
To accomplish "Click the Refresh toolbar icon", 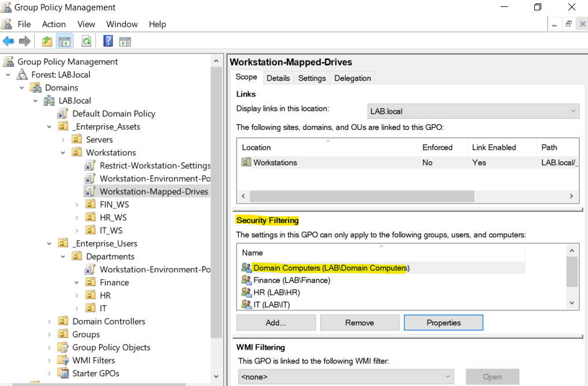I will pos(87,42).
